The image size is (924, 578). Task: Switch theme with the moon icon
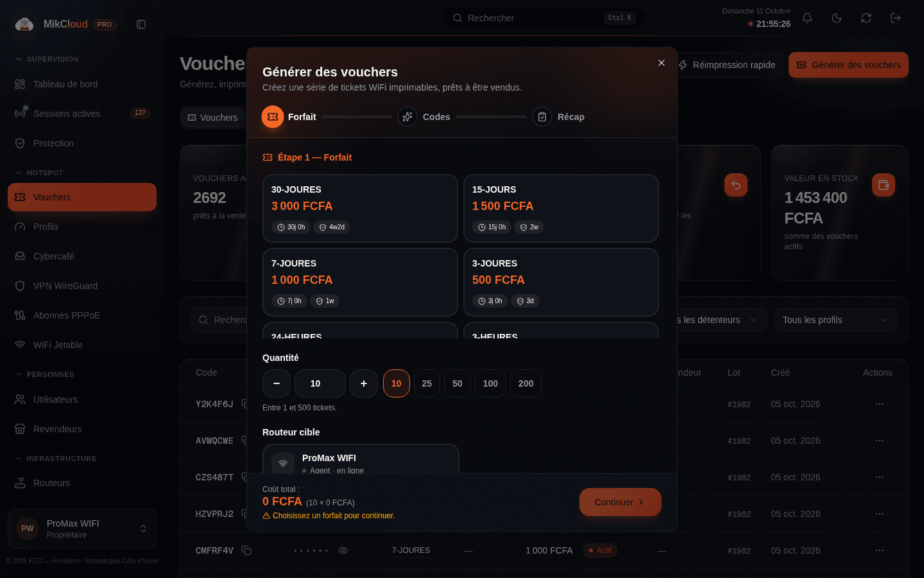837,18
